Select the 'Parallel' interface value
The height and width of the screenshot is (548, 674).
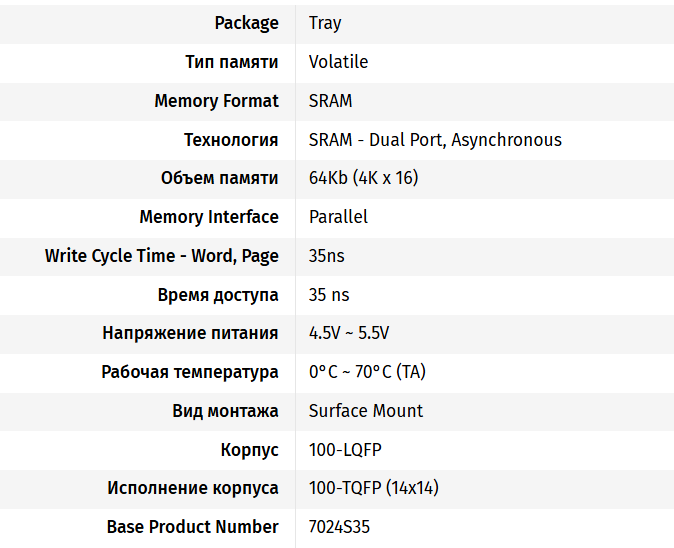click(338, 217)
